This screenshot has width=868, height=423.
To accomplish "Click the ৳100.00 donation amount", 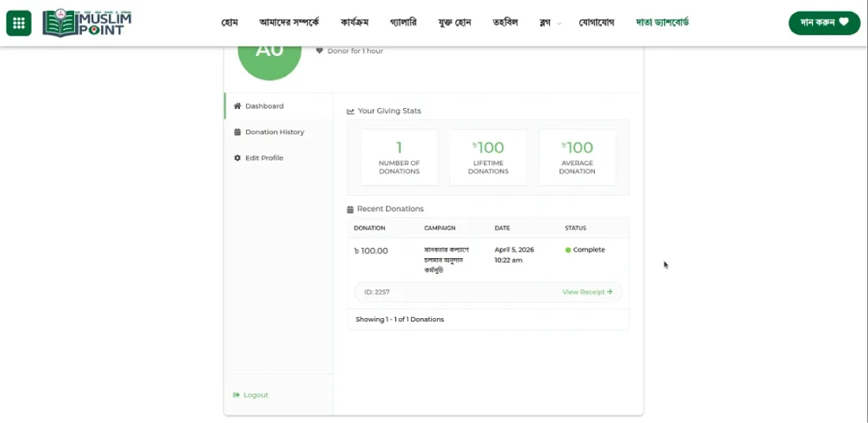I will [371, 251].
